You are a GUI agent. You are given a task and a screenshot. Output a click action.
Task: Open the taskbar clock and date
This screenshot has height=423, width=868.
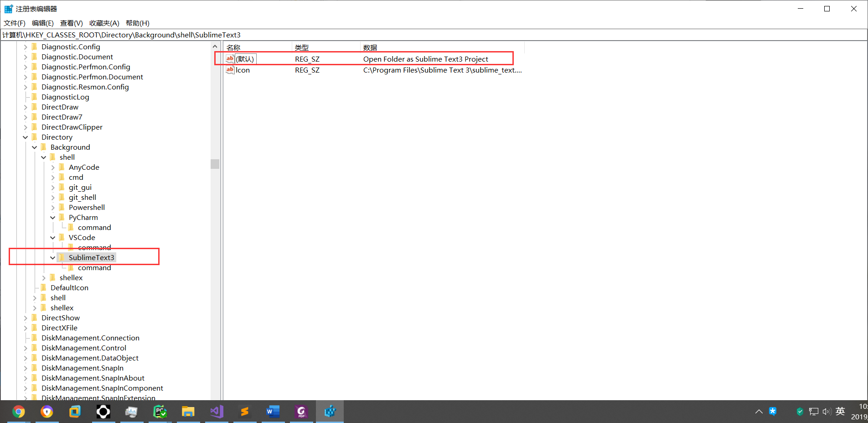(859, 412)
